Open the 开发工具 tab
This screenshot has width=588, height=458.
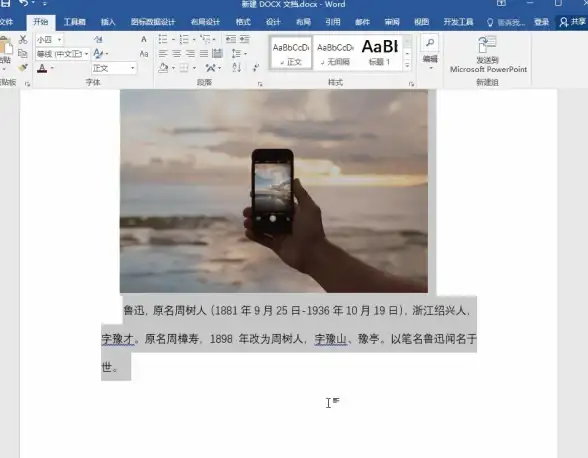click(458, 22)
